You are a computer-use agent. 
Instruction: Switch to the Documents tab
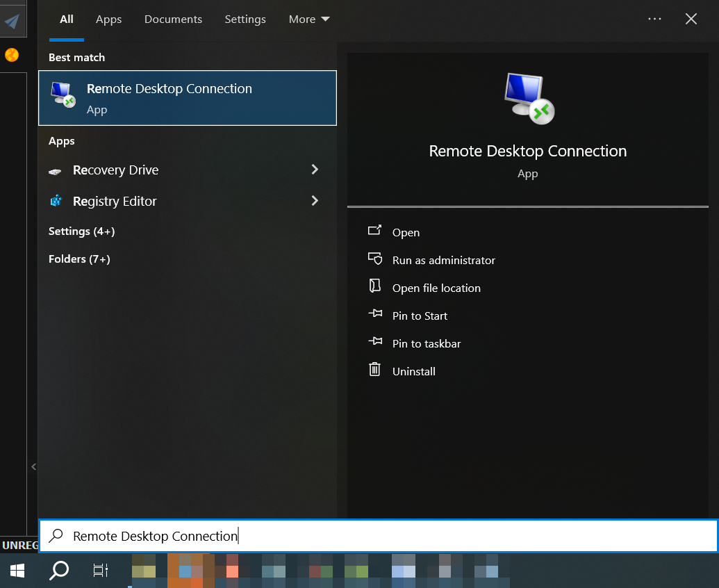[x=173, y=19]
